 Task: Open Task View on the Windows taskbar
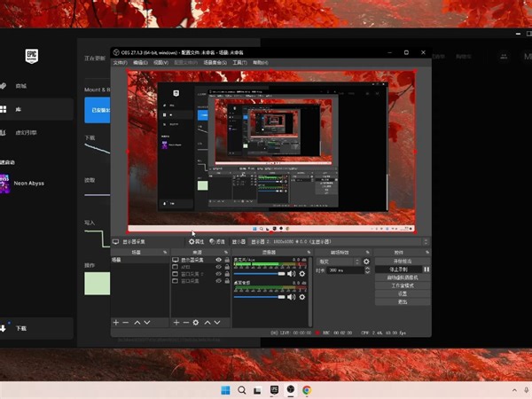coord(257,390)
